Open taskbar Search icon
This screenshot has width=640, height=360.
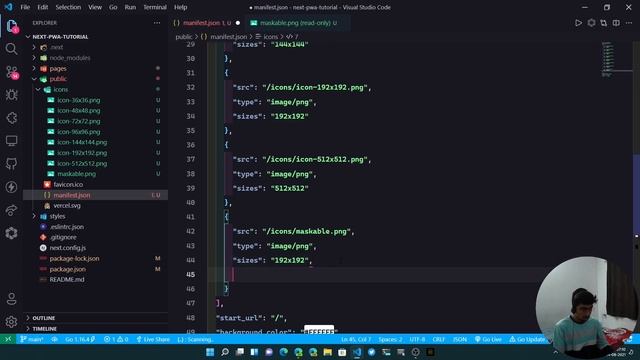point(225,352)
